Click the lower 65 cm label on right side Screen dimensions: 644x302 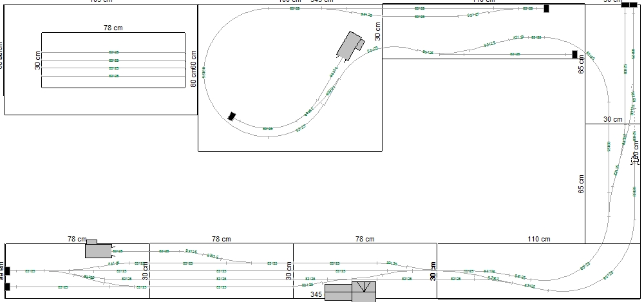coord(582,184)
